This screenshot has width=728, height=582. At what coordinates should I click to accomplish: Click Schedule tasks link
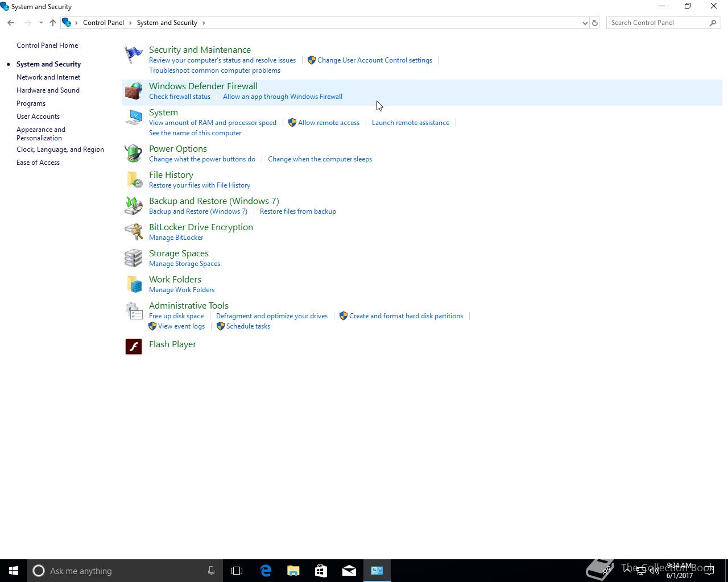click(248, 326)
